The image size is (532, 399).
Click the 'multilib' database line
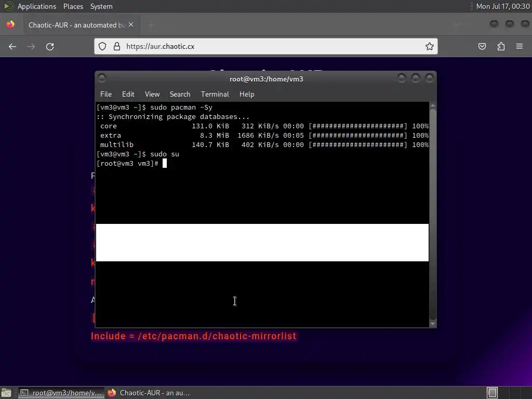click(262, 144)
